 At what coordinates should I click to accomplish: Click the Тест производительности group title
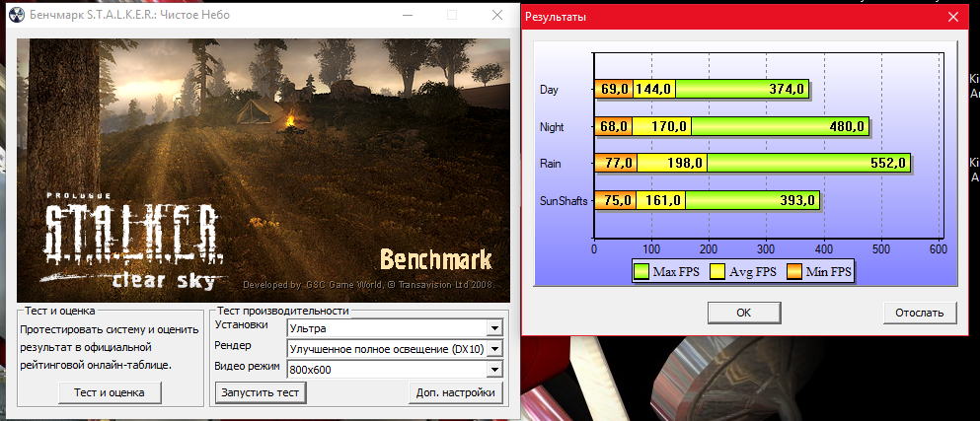(282, 311)
